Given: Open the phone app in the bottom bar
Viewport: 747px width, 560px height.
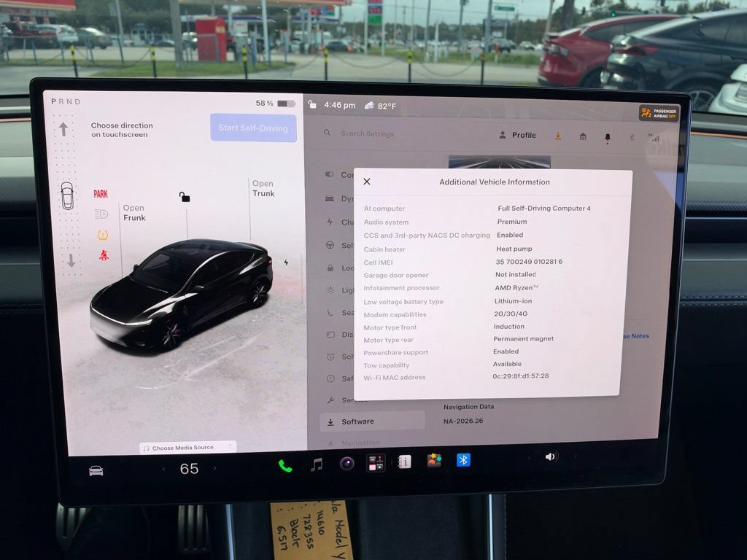Looking at the screenshot, I should point(285,466).
